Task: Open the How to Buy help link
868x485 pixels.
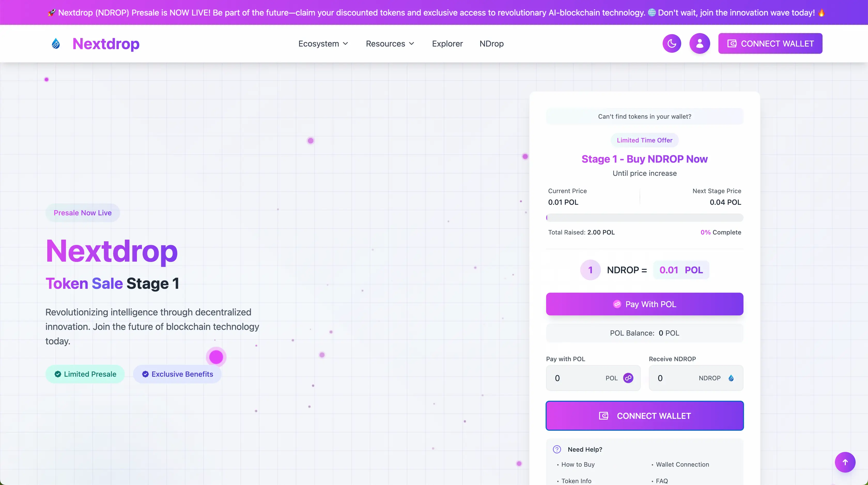Action: pyautogui.click(x=578, y=464)
